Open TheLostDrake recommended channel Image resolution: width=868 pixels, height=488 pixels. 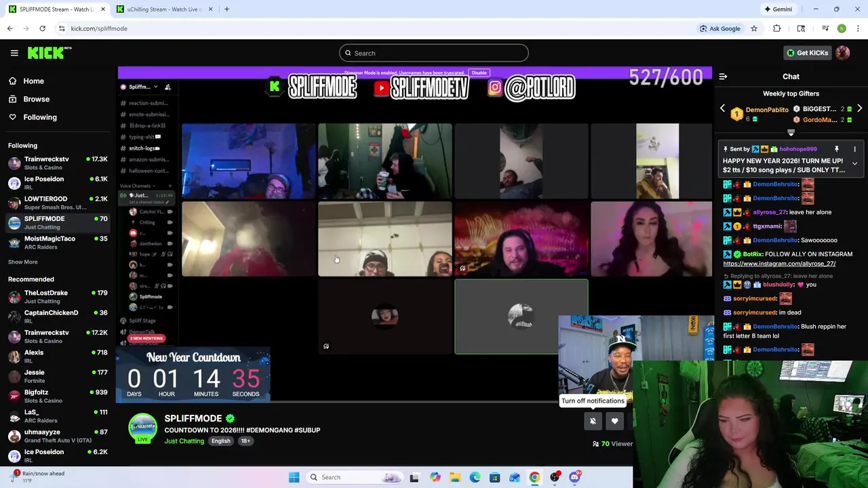pos(58,297)
